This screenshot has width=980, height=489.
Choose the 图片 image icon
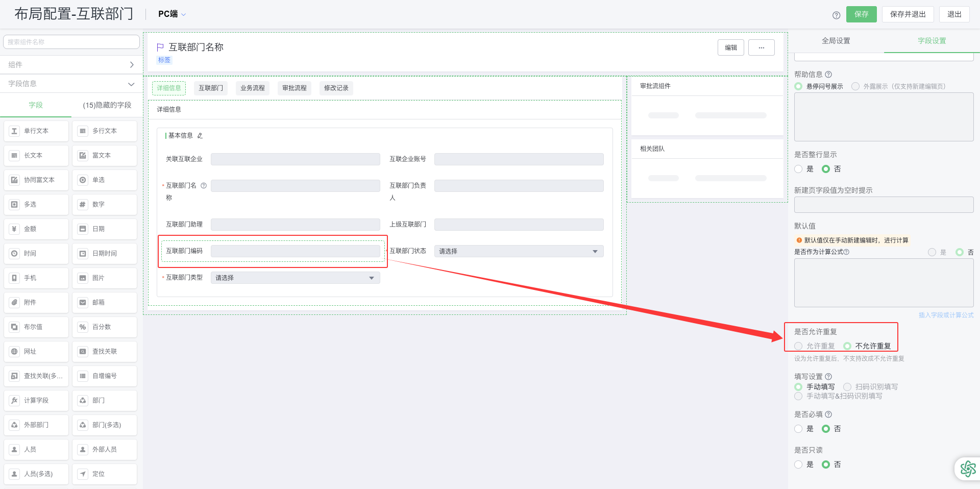click(x=83, y=278)
